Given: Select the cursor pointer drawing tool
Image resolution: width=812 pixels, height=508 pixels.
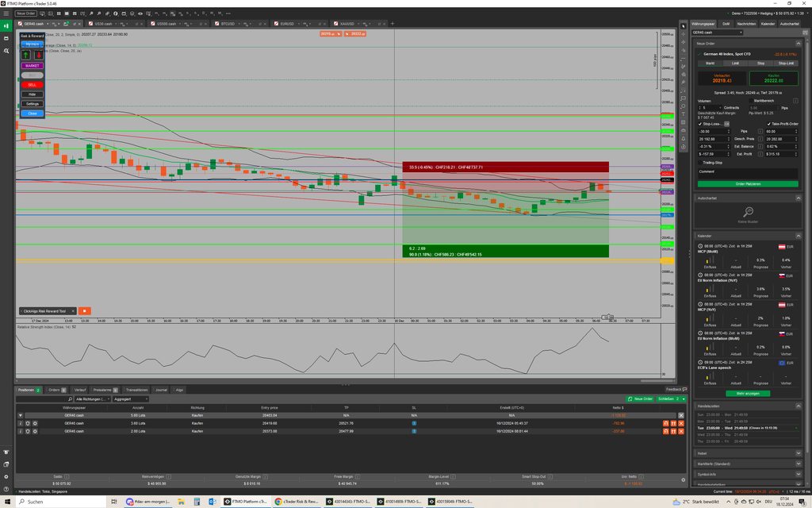Looking at the screenshot, I should (683, 26).
